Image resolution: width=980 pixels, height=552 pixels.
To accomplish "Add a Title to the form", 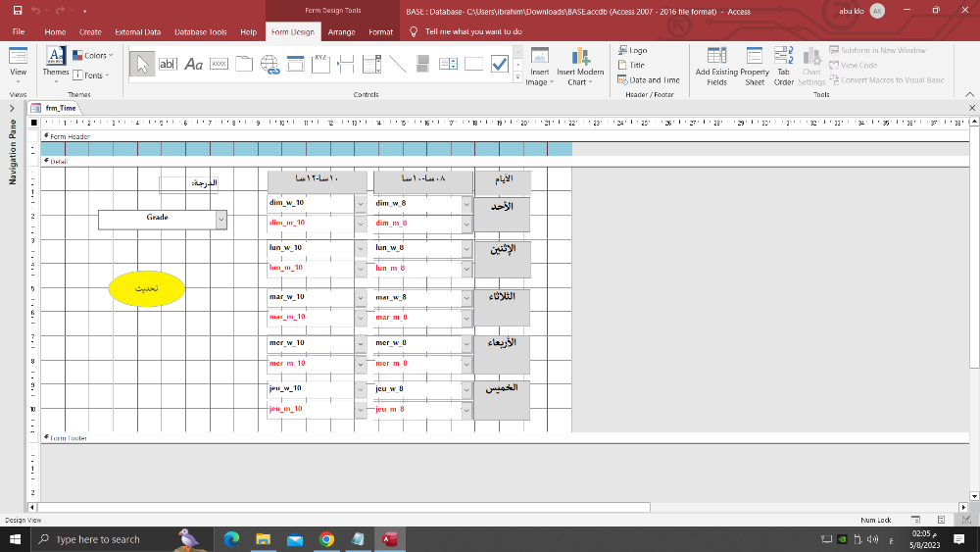I will (631, 65).
